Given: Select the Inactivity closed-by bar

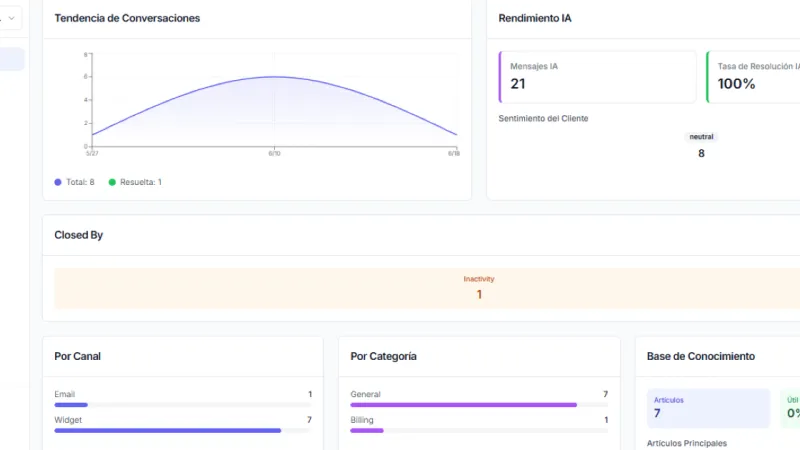Looking at the screenshot, I should tap(427, 288).
